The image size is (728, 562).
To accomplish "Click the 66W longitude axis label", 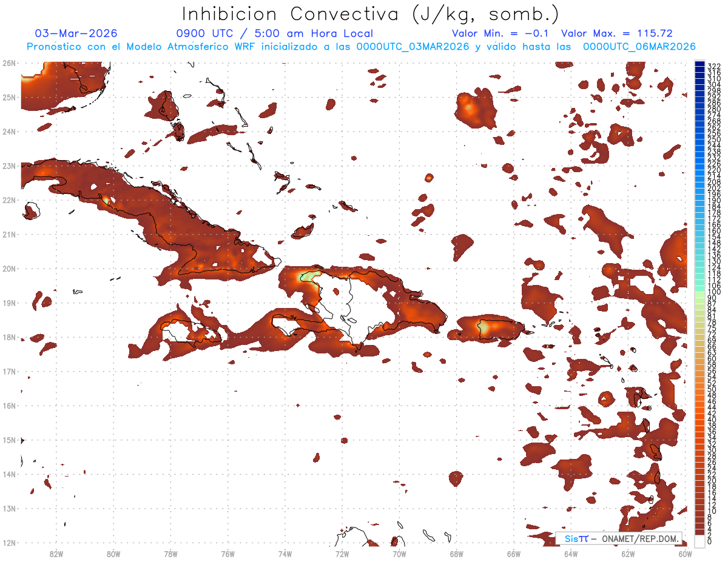I will point(514,554).
